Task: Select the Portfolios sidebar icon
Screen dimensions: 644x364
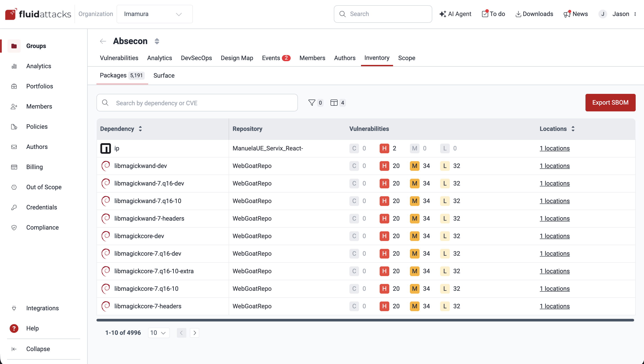Action: 14,86
